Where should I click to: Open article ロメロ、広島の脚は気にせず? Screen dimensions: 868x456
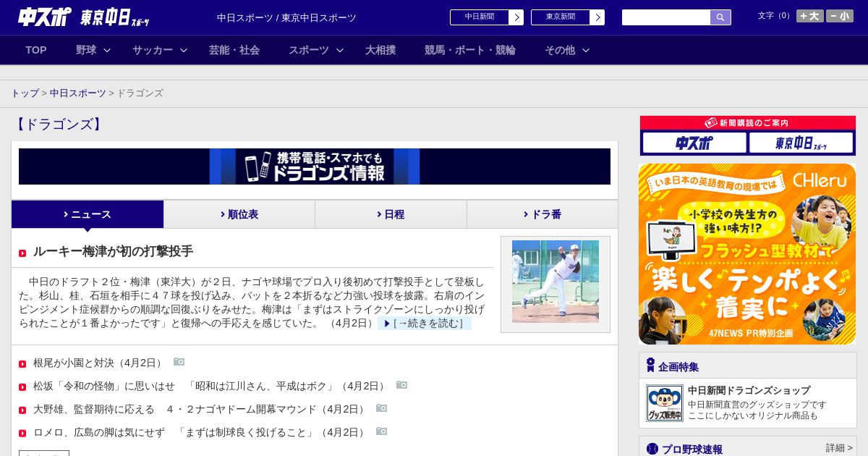click(x=200, y=433)
